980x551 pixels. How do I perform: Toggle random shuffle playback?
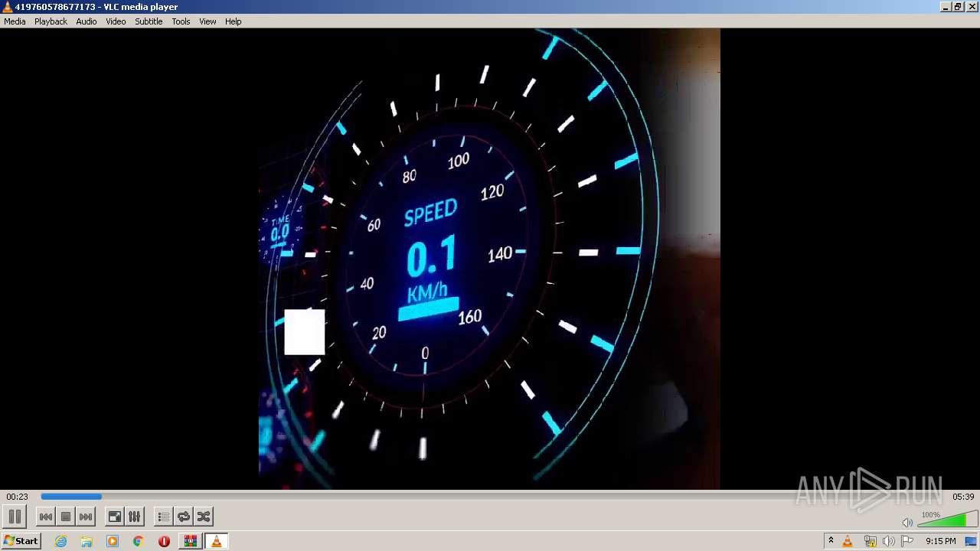tap(203, 517)
